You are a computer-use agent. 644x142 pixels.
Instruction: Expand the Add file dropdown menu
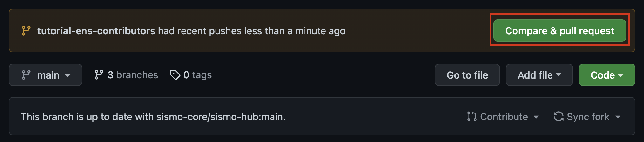pyautogui.click(x=539, y=75)
